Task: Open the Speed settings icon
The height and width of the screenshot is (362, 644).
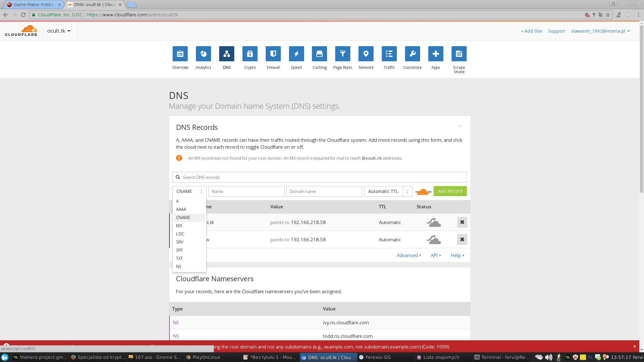Action: coord(296,54)
